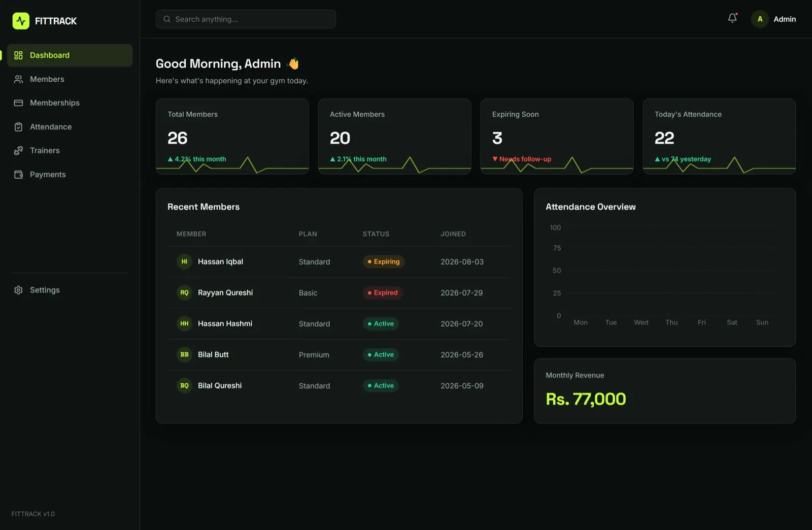Open the Payments page
The image size is (812, 530).
coord(70,175)
